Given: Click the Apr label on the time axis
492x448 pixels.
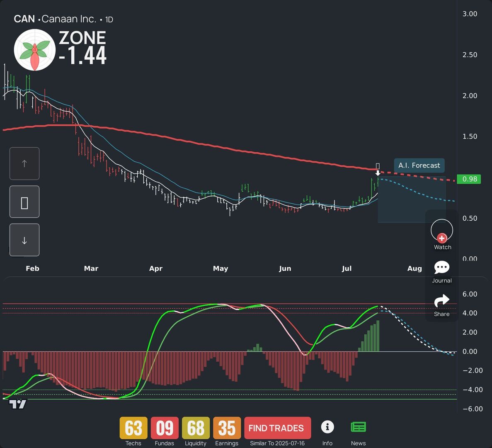Looking at the screenshot, I should coord(156,268).
